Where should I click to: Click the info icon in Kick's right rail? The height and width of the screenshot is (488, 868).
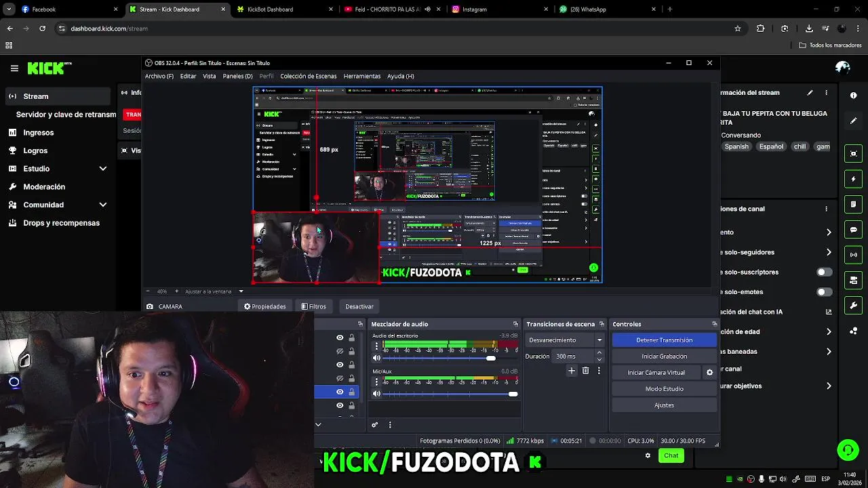(854, 96)
